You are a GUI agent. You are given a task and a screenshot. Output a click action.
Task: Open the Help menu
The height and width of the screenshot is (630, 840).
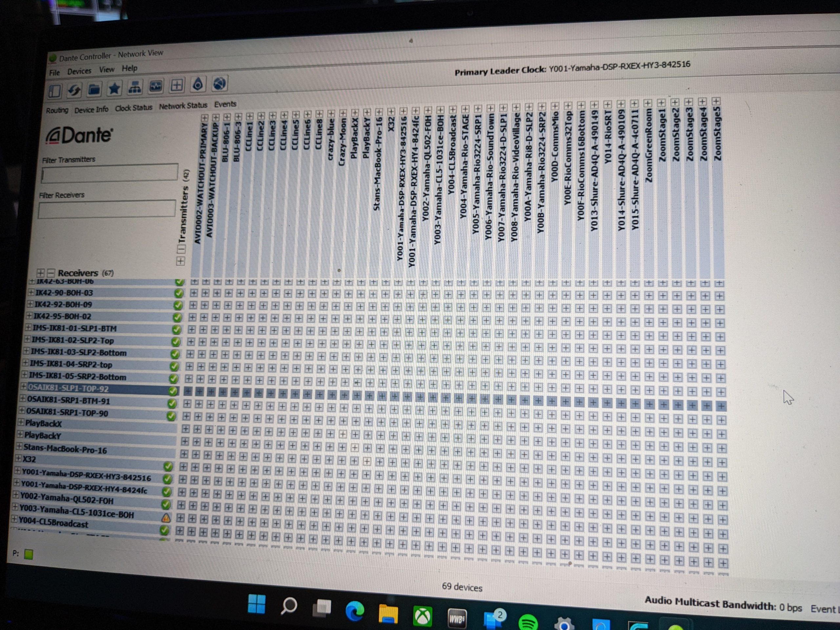pos(130,68)
